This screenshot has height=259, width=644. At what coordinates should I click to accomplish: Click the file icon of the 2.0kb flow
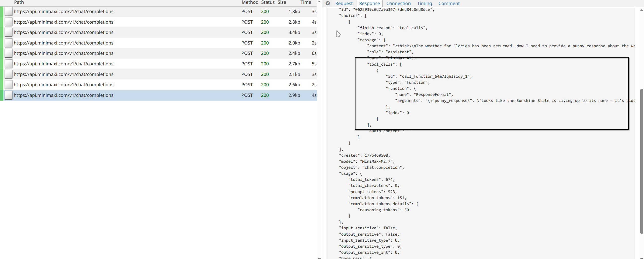click(x=9, y=43)
